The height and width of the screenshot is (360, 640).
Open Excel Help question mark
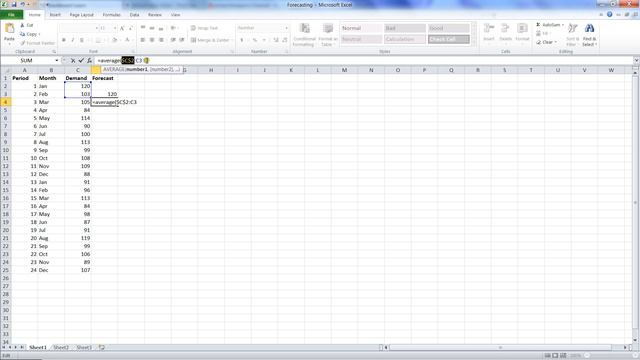pos(609,14)
